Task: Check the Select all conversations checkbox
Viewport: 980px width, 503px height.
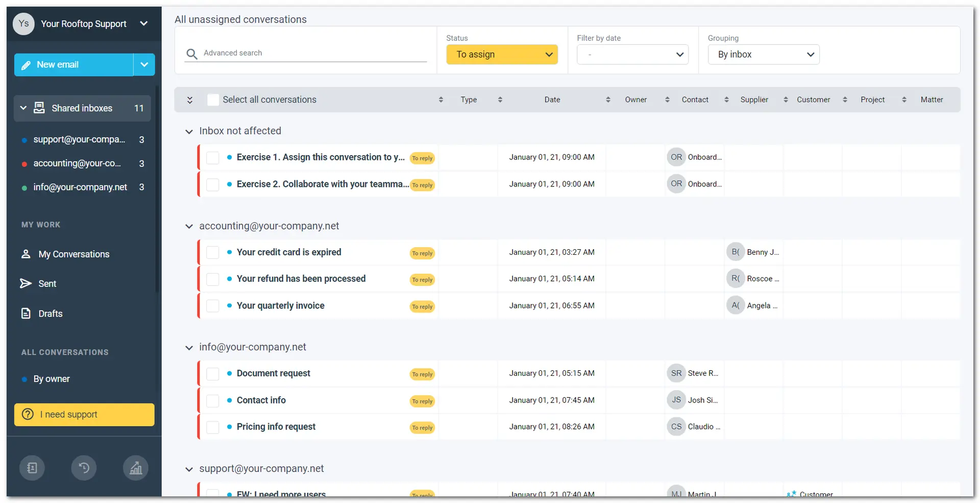Action: pyautogui.click(x=213, y=100)
